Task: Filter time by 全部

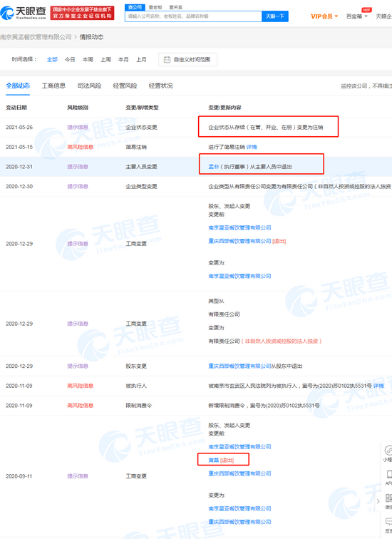Action: pyautogui.click(x=52, y=59)
